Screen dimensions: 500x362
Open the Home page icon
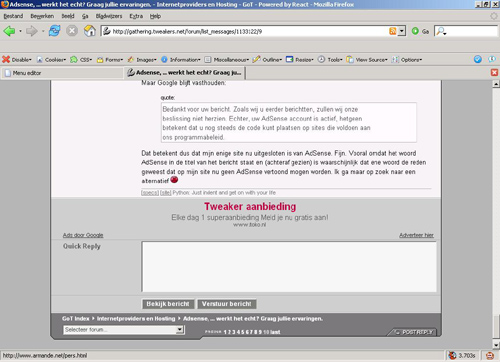click(x=89, y=31)
